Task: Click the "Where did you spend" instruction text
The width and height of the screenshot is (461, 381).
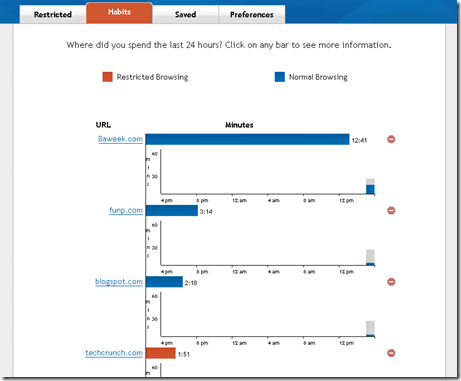Action: point(229,45)
